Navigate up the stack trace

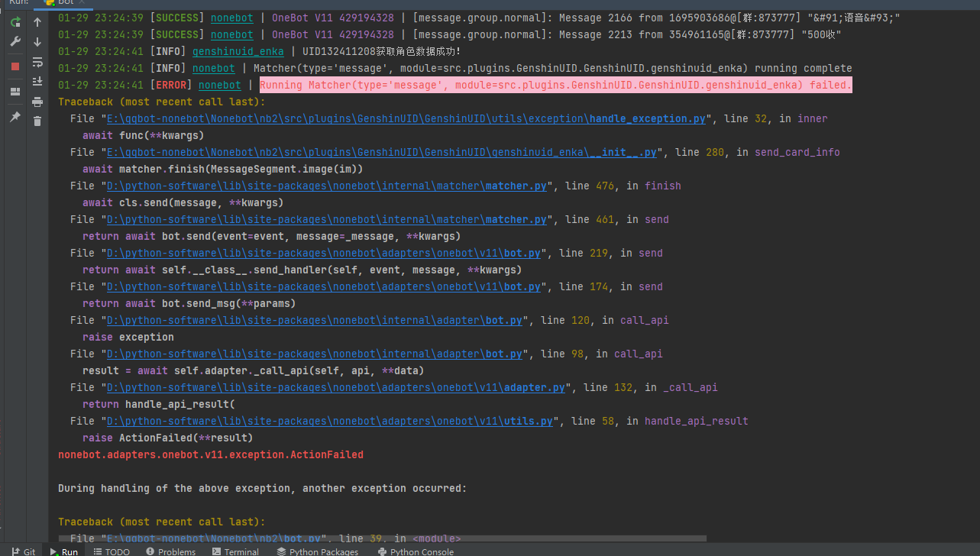click(x=37, y=22)
